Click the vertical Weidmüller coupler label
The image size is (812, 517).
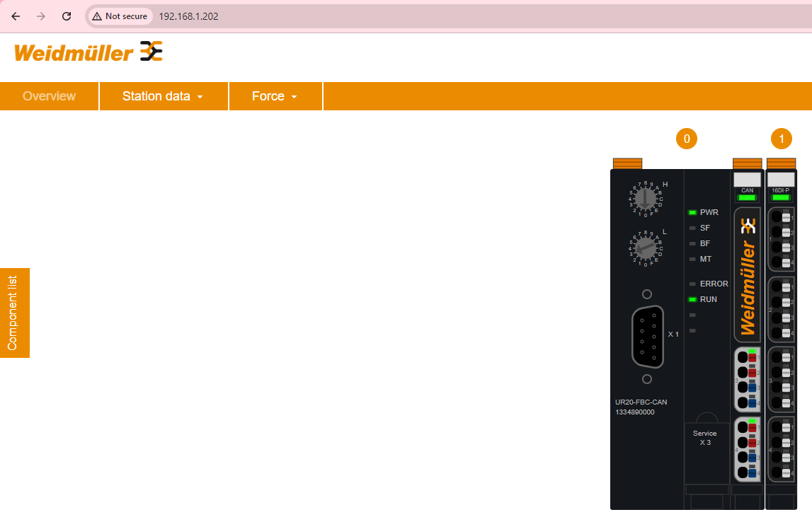pos(748,275)
